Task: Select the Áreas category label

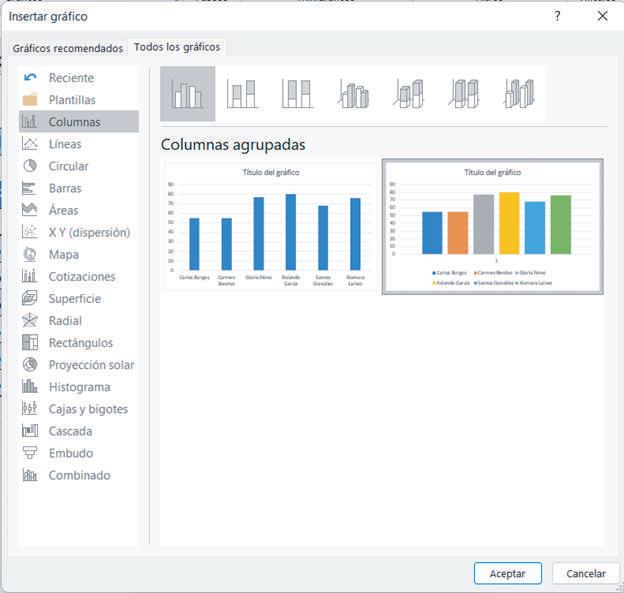Action: [64, 210]
